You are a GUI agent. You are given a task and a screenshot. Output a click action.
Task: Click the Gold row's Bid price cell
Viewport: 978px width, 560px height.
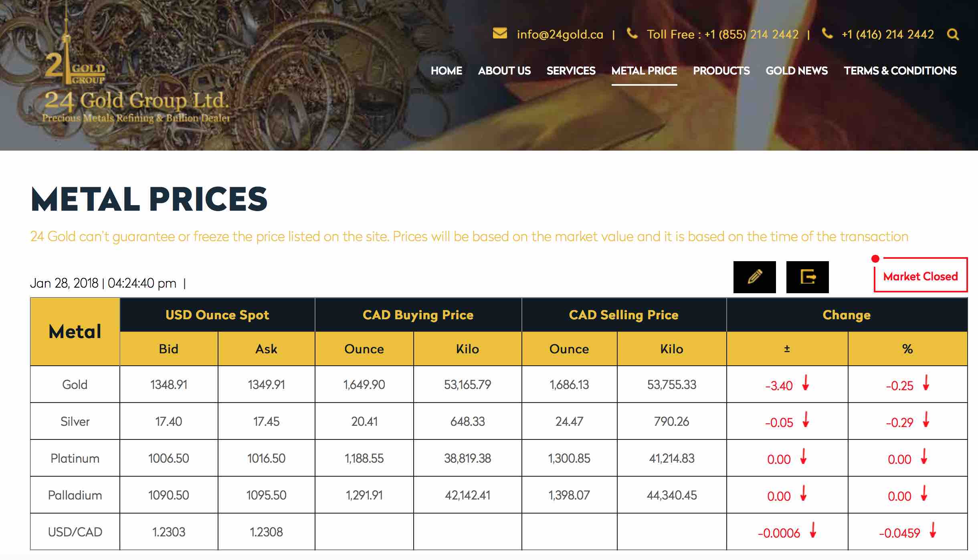click(x=169, y=385)
